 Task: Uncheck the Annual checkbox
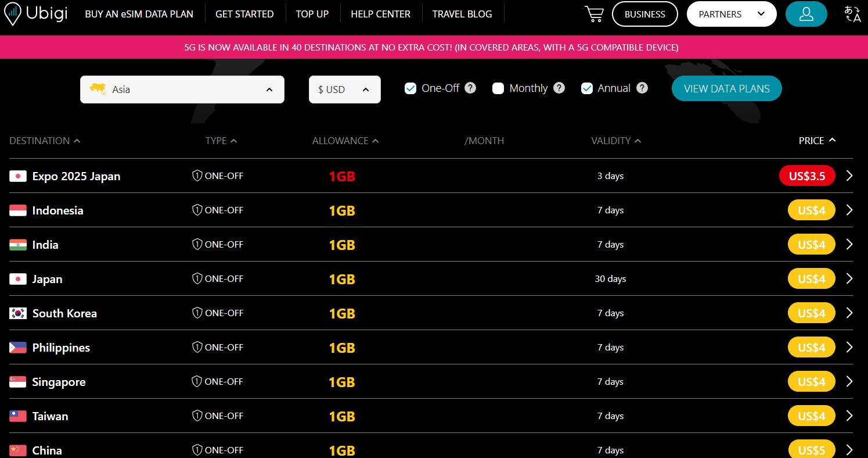click(x=587, y=88)
